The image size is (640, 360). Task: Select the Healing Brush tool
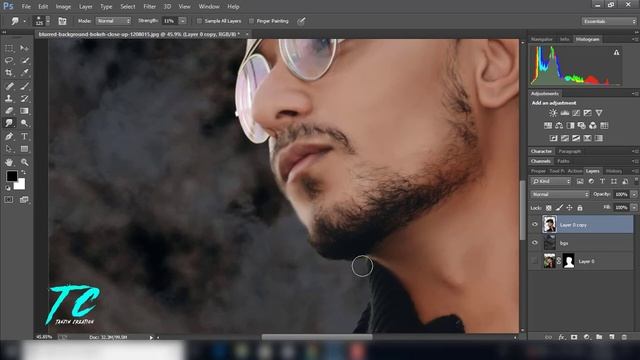(9, 86)
